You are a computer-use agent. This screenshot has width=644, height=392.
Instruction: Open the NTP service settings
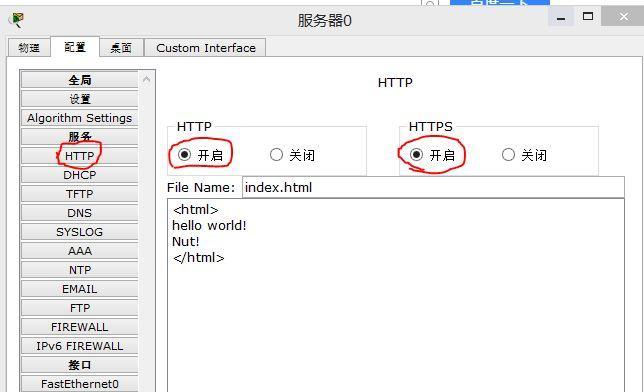80,270
